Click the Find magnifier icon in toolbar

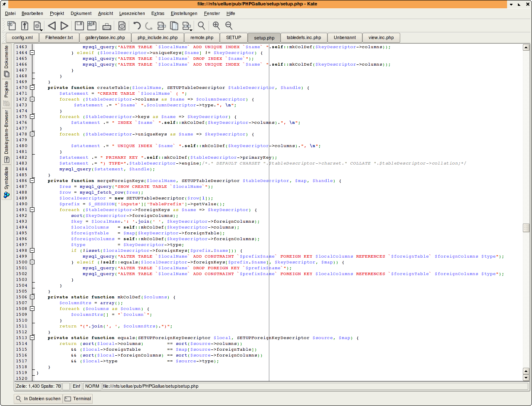pyautogui.click(x=201, y=26)
